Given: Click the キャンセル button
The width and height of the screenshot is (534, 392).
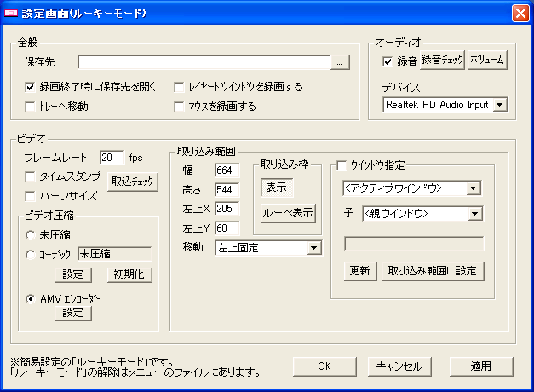Looking at the screenshot, I should [399, 366].
